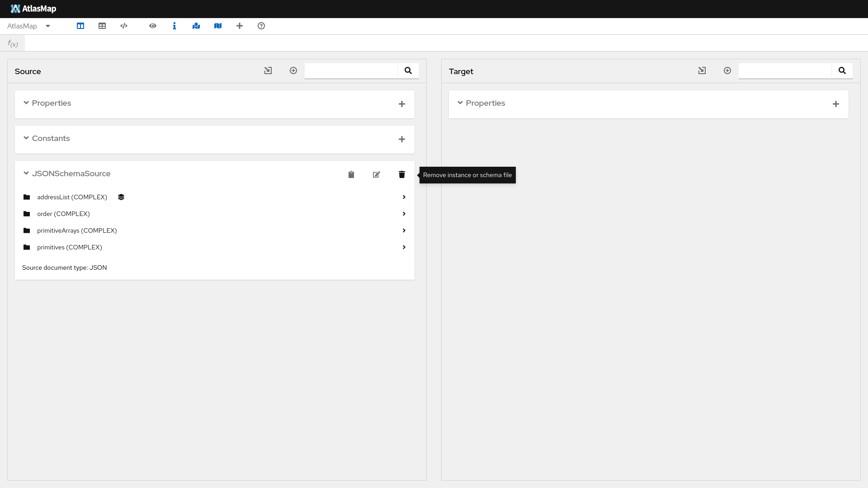The image size is (868, 488).
Task: Import a document into the Source panel
Action: point(268,70)
